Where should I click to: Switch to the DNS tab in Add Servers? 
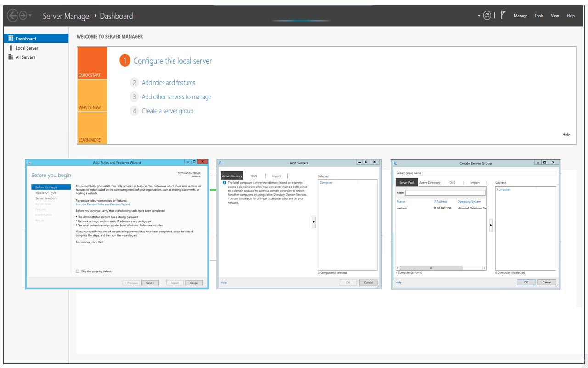click(254, 176)
